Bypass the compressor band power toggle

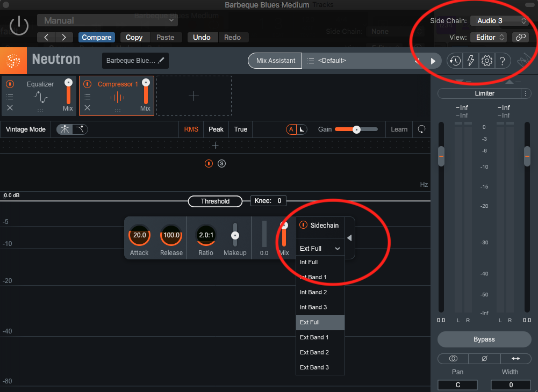coord(209,164)
